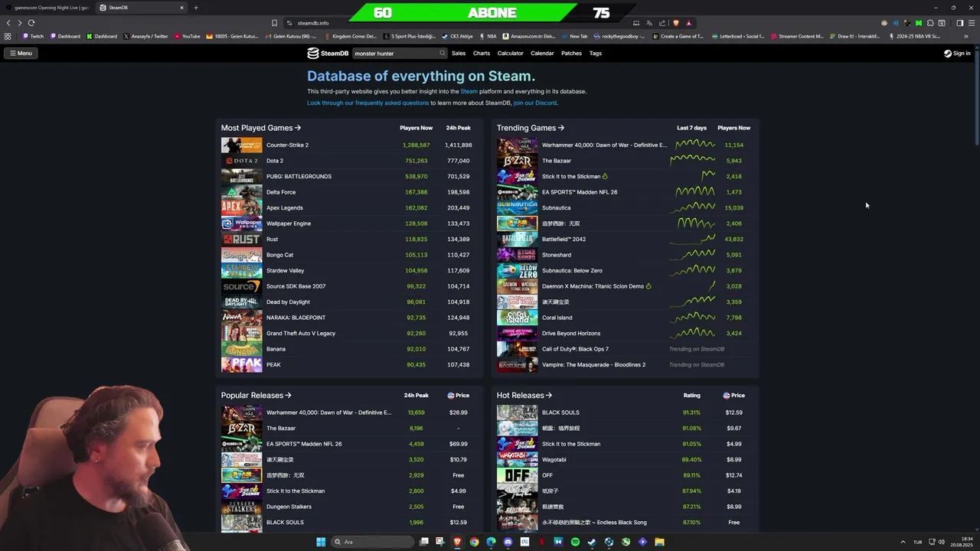The image size is (980, 551).
Task: Open the Patches menu item
Action: pyautogui.click(x=571, y=54)
